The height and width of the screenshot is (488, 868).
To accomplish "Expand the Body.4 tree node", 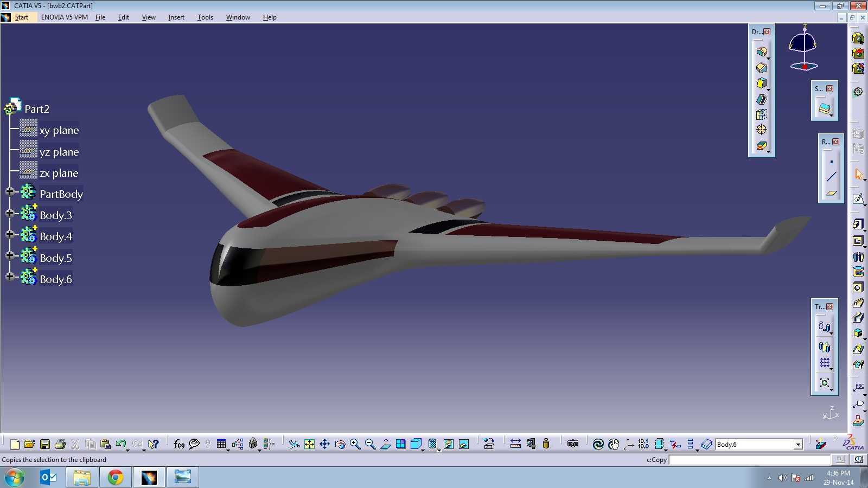I will click(x=9, y=234).
